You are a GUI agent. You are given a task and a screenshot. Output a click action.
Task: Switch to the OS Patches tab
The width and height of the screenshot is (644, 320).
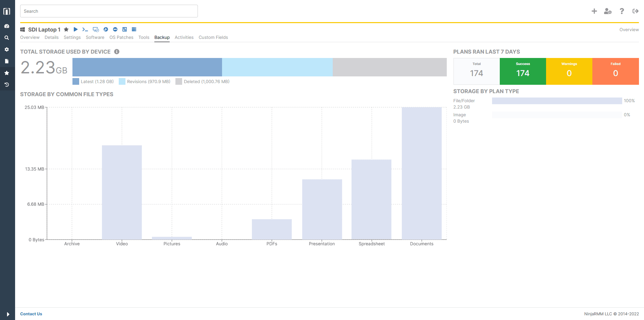[x=121, y=38]
